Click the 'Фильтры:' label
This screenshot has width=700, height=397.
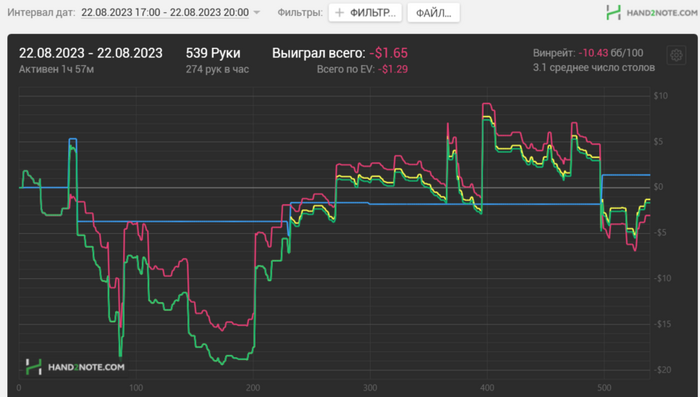tap(300, 13)
